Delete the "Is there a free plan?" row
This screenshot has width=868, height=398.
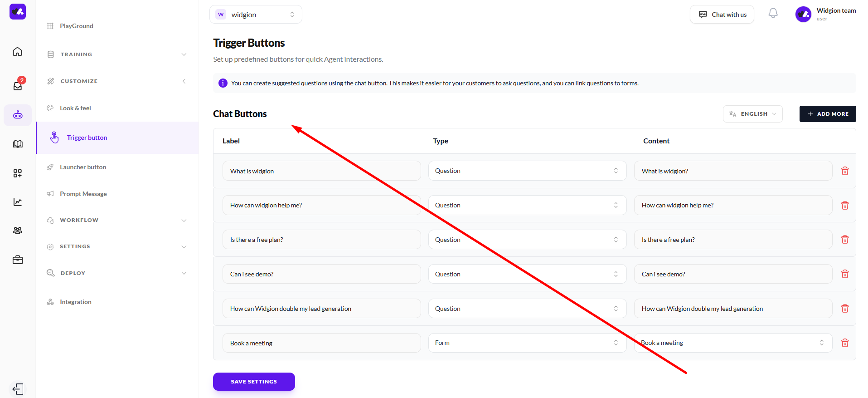845,240
